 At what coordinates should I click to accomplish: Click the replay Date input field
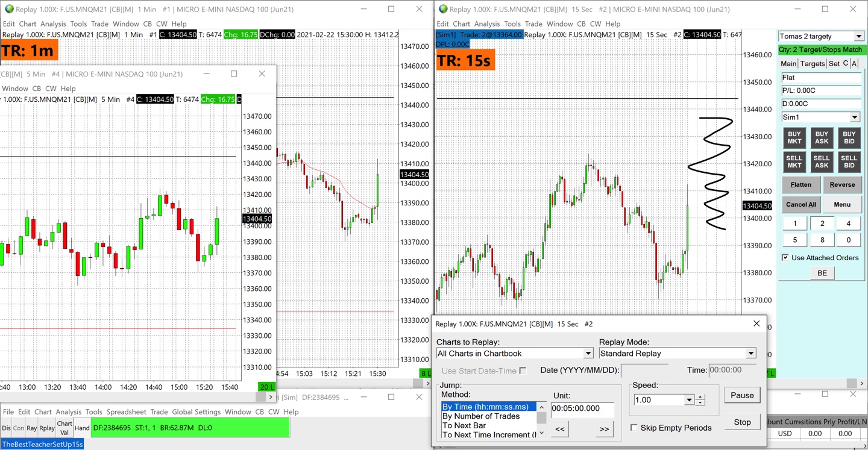click(x=644, y=370)
